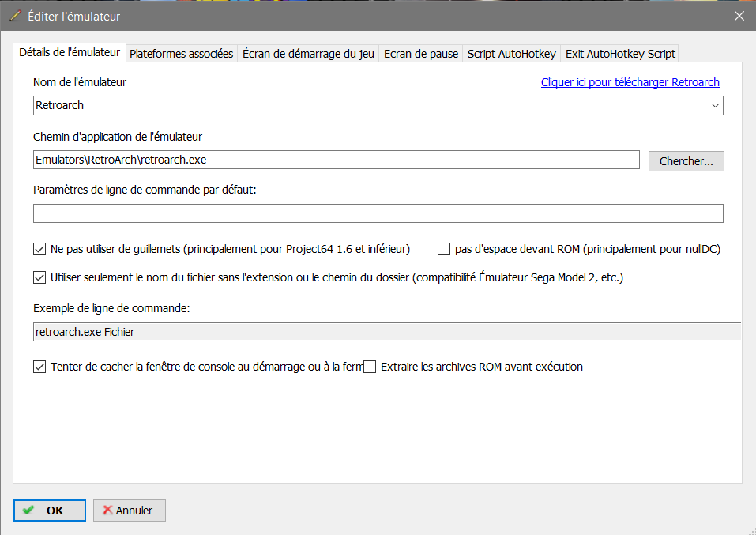Focus the default command-line parameters field
The width and height of the screenshot is (756, 535).
point(378,213)
